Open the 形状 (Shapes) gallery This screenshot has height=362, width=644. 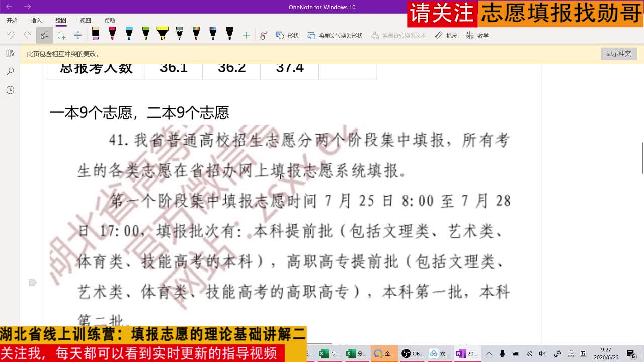click(x=287, y=35)
